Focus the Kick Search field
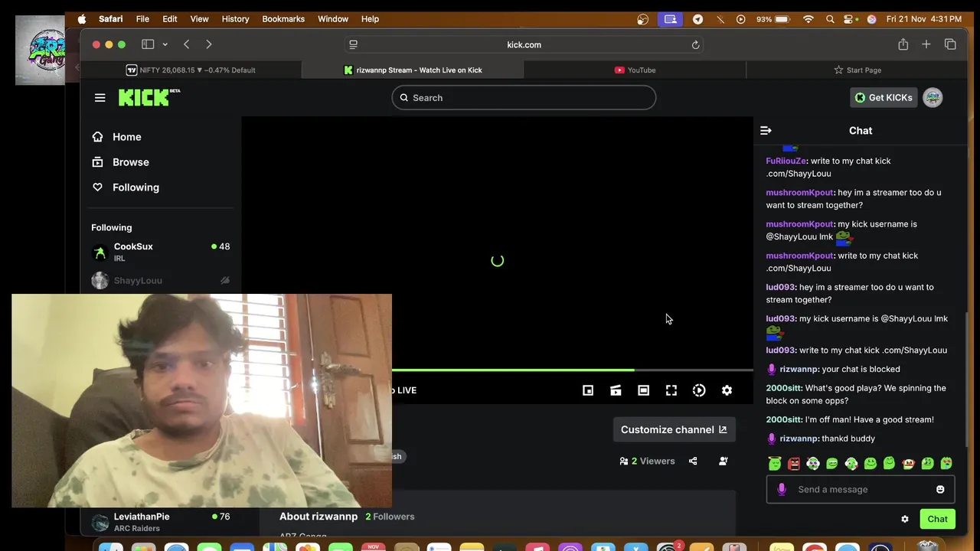This screenshot has height=551, width=980. (x=524, y=97)
